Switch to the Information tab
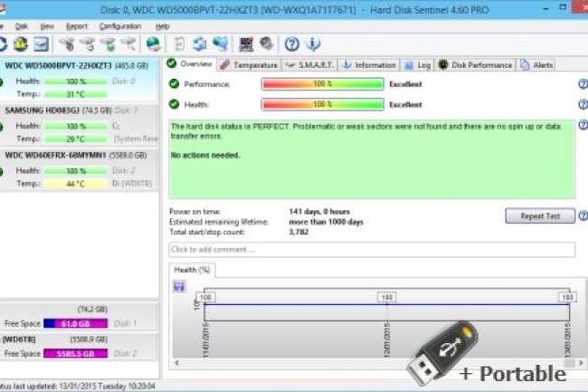Image resolution: width=588 pixels, height=392 pixels. point(369,65)
